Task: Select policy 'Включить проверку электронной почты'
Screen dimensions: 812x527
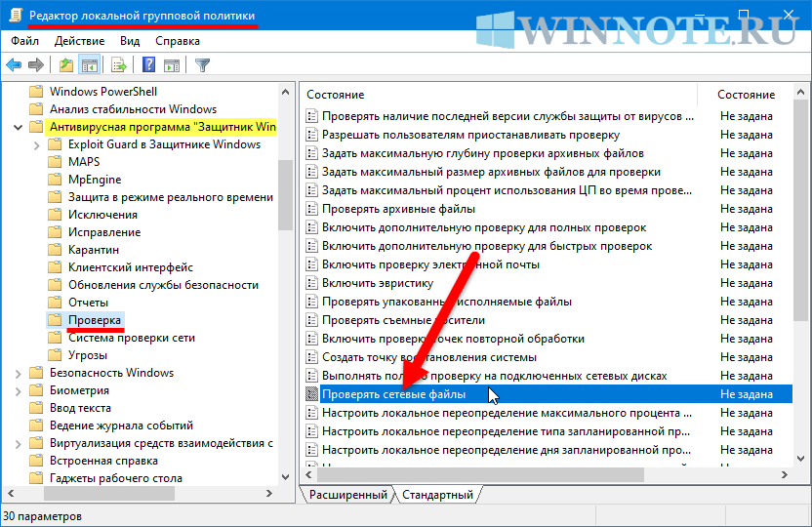Action: 430,264
